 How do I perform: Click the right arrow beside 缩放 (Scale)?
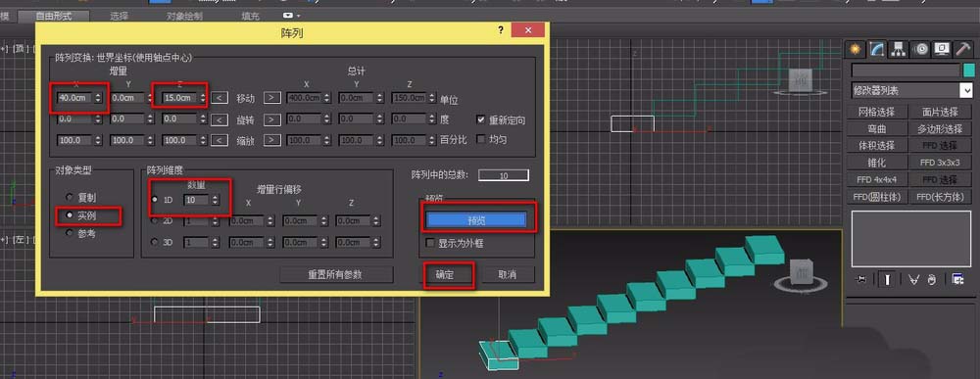[271, 140]
